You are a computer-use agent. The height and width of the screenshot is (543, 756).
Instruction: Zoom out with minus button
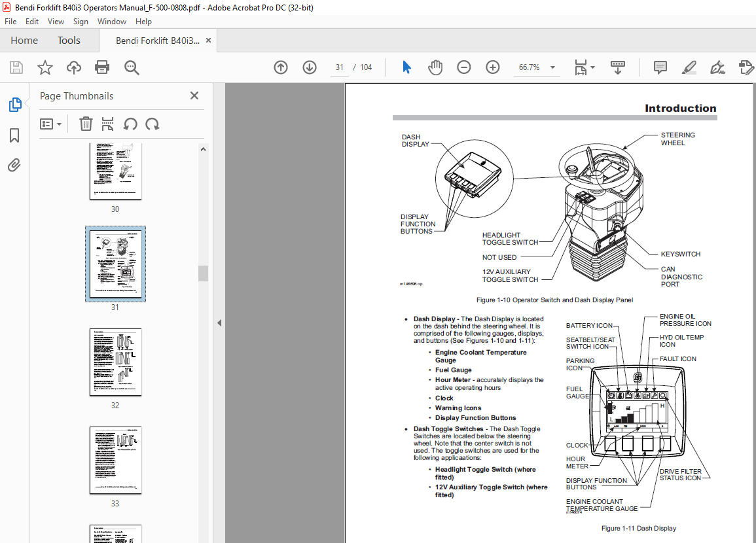click(x=464, y=67)
